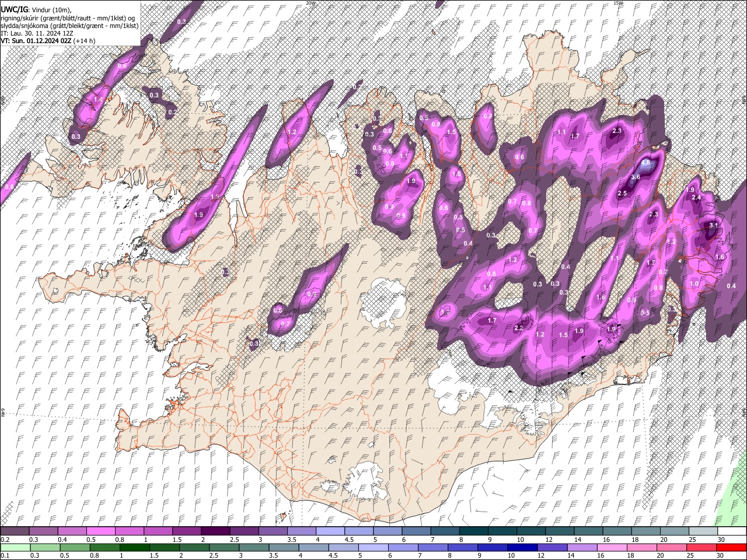747x560 pixels.
Task: Click the 15W longitude label
Action: point(619,3)
